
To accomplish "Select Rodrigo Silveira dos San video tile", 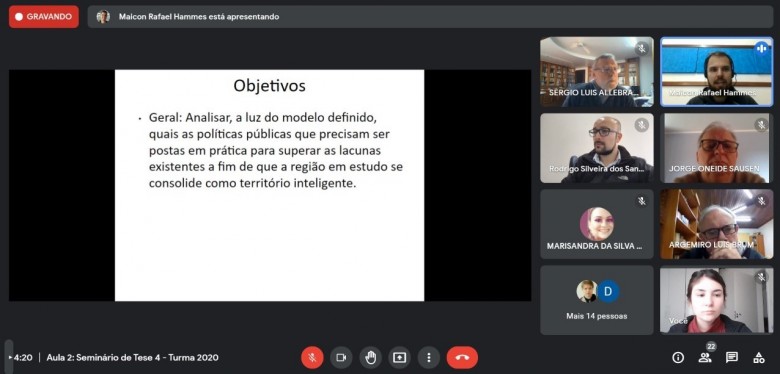I will point(597,148).
